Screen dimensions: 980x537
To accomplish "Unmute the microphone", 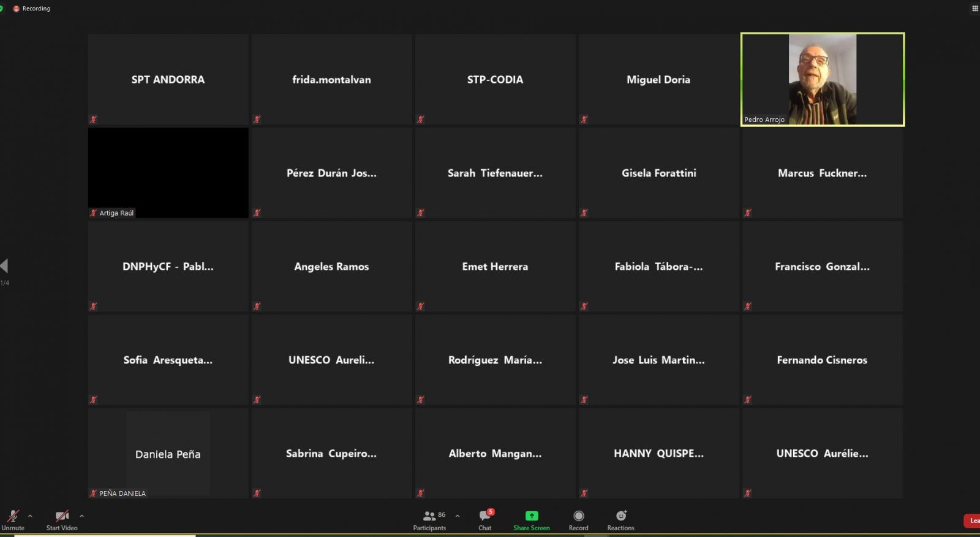I will [x=13, y=517].
